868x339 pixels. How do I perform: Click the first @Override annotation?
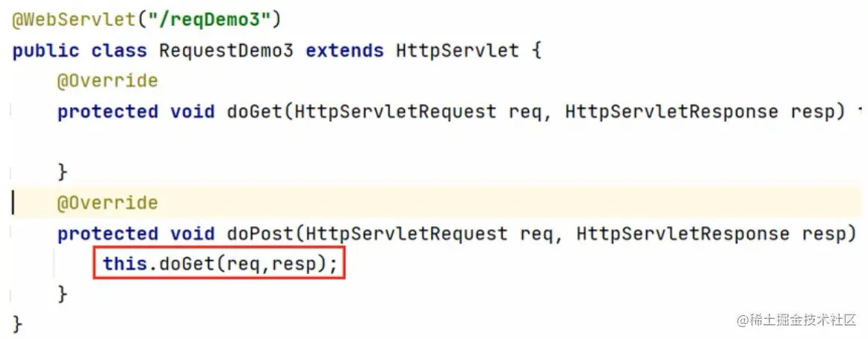[108, 82]
